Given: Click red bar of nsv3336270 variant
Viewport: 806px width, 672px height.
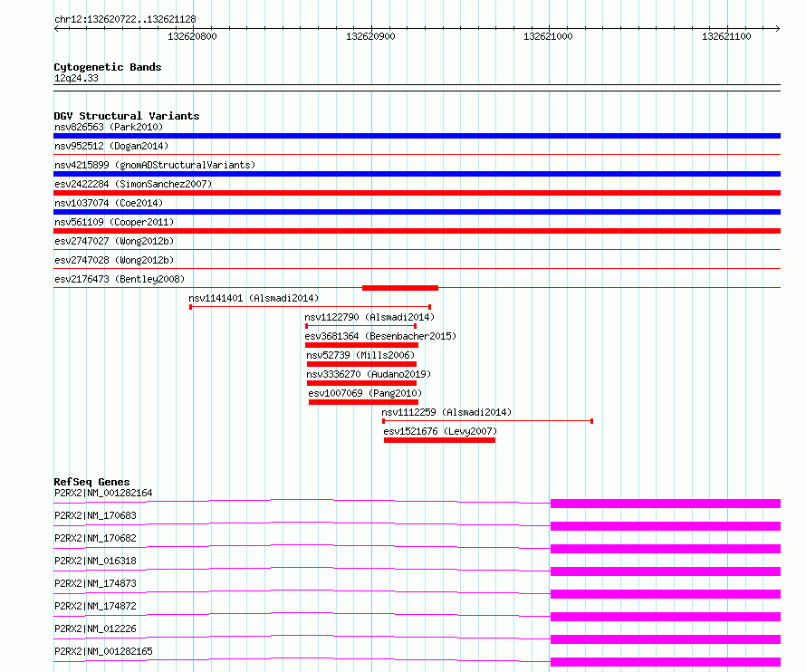Looking at the screenshot, I should [x=361, y=383].
